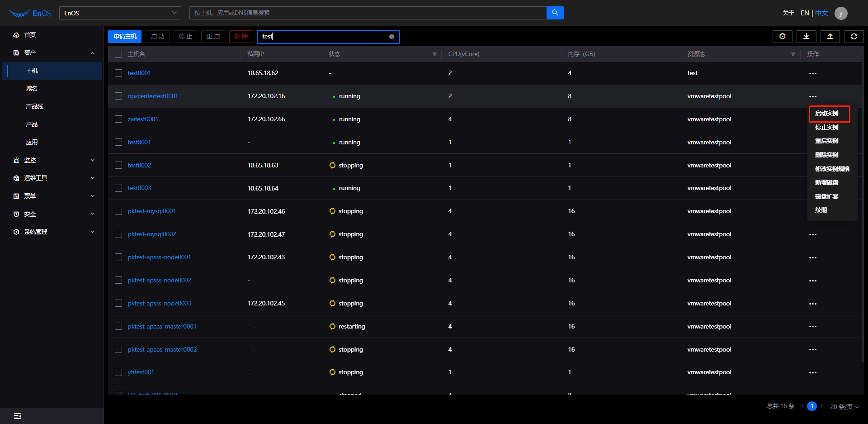The height and width of the screenshot is (424, 868).
Task: Choose 删除实例 from the action menu
Action: tap(826, 155)
